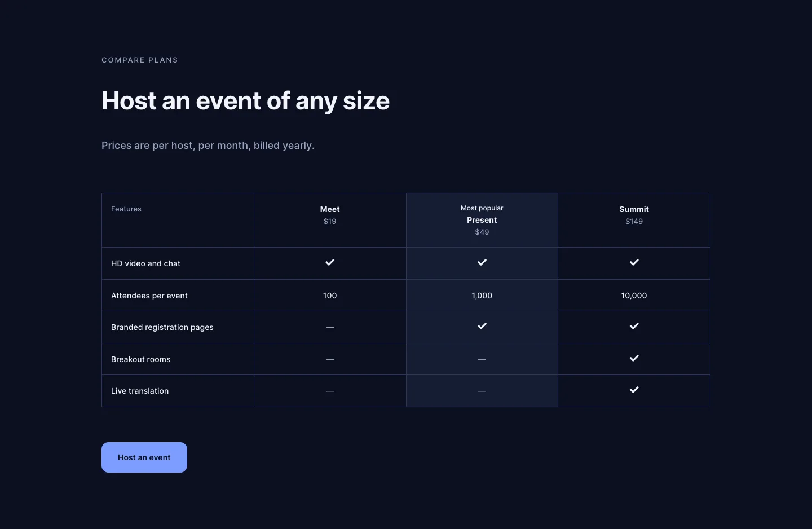Click the HD video checkmark for Summit
The height and width of the screenshot is (529, 812).
click(x=634, y=262)
